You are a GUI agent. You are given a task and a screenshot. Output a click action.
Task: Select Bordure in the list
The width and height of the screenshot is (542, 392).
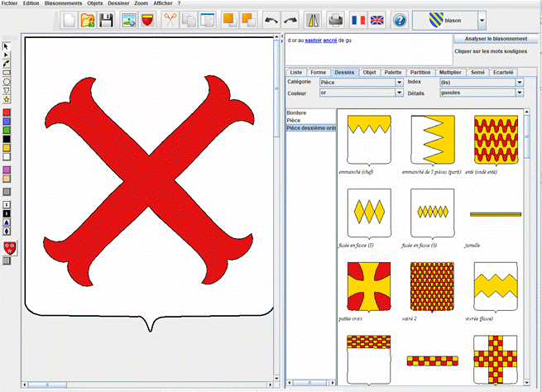click(297, 112)
